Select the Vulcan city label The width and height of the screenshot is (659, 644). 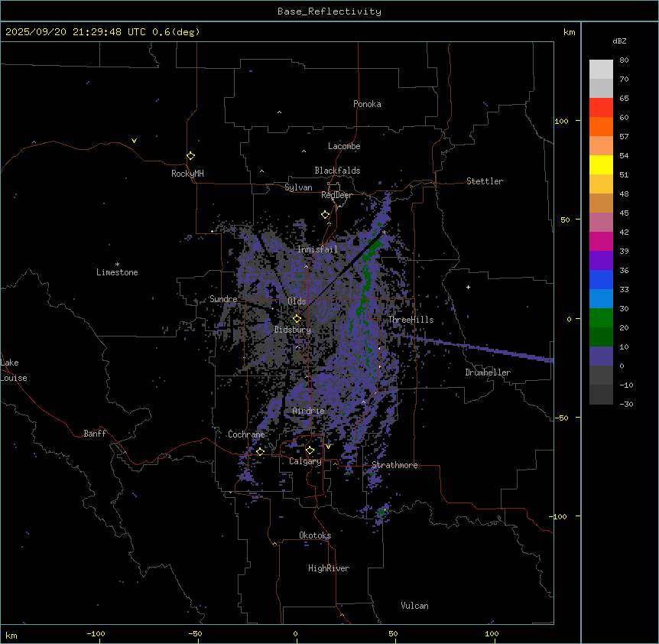coord(414,606)
